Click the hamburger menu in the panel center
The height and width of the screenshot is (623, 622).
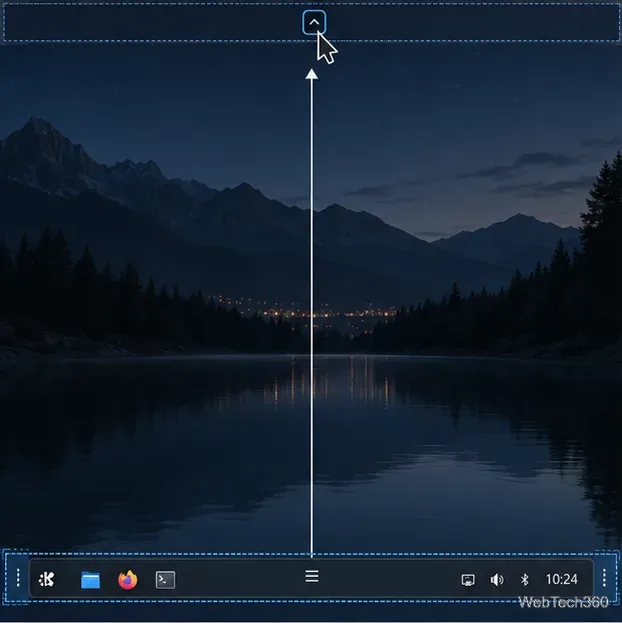(312, 576)
